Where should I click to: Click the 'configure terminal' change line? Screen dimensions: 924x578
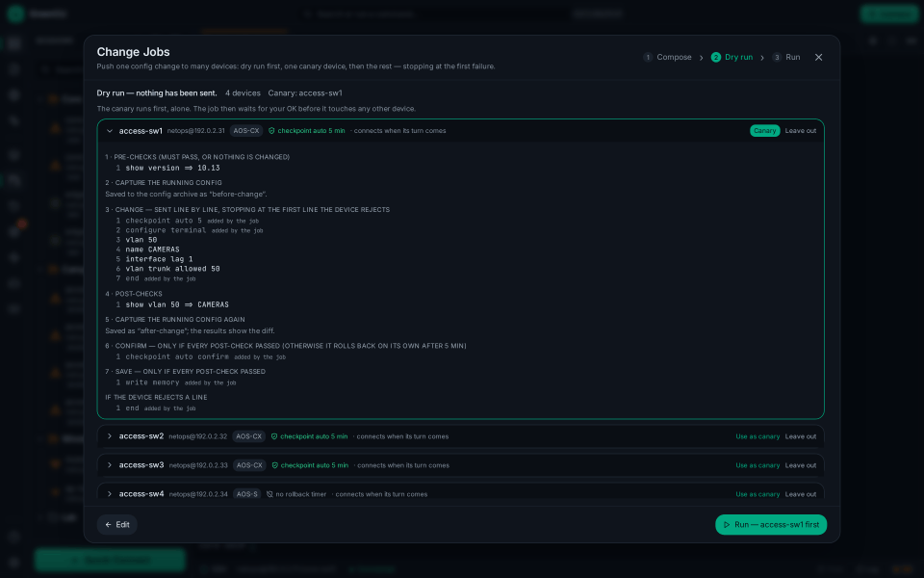[166, 230]
